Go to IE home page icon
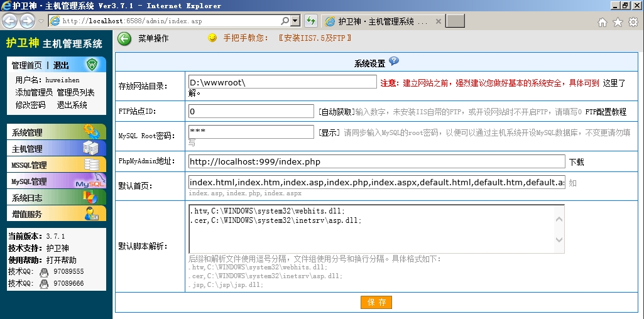This screenshot has height=319, width=644. click(603, 22)
